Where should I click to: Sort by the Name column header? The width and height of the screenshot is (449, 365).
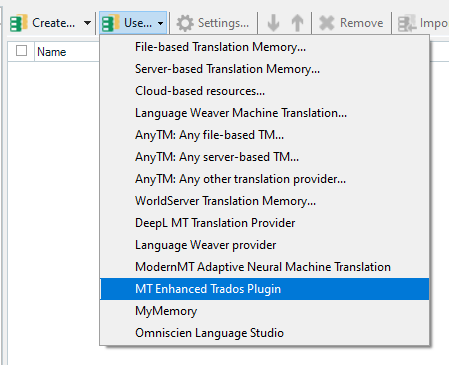click(x=52, y=52)
